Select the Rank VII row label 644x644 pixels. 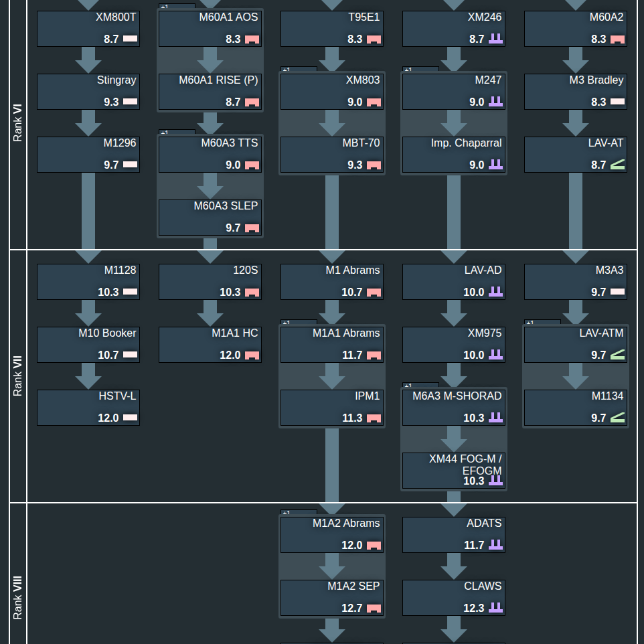coord(18,376)
